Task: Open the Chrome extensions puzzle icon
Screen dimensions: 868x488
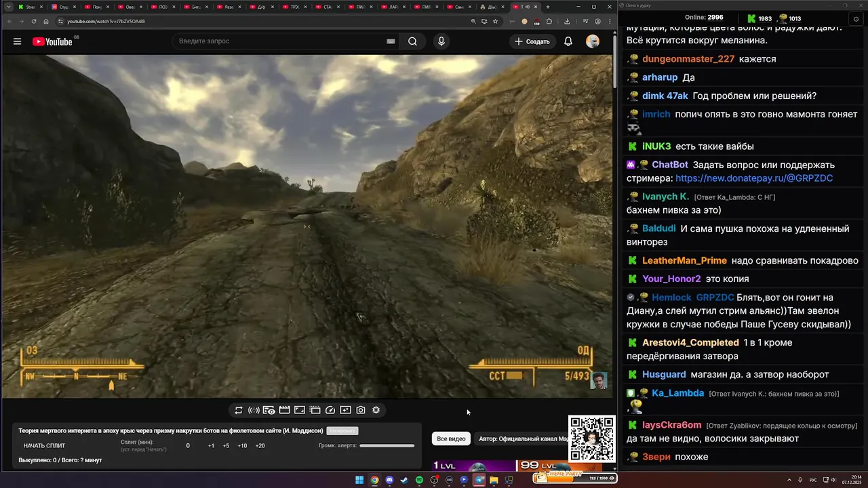Action: click(x=549, y=21)
